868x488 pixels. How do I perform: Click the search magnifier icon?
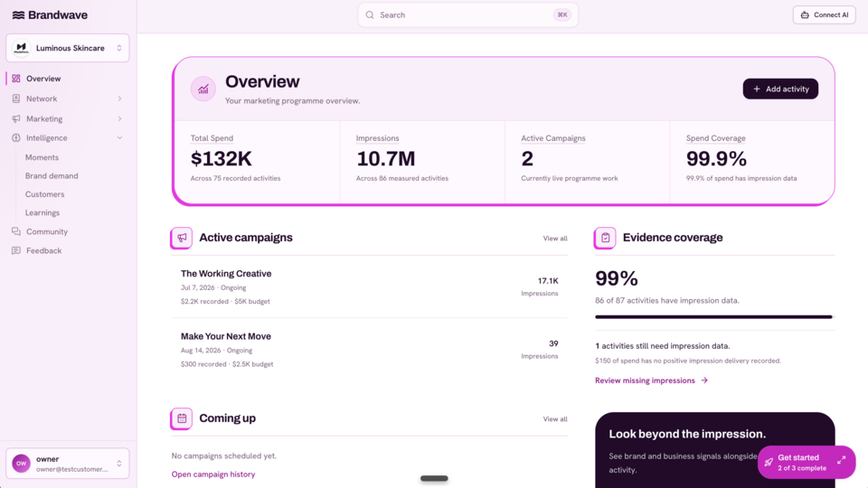click(x=370, y=15)
